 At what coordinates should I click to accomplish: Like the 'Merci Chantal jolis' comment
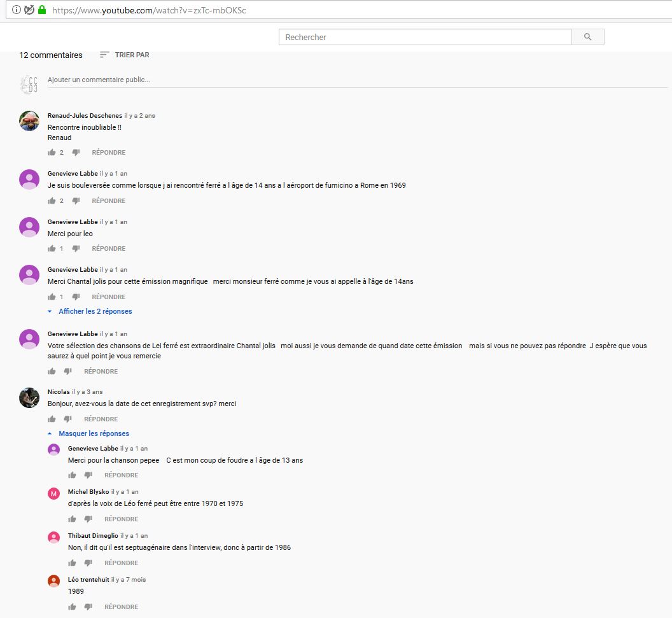tap(52, 297)
